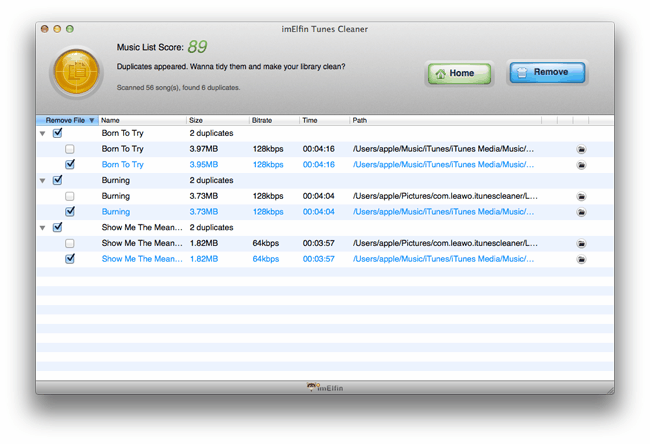The width and height of the screenshot is (650, 444).
Task: Toggle Show Me The Mean group checkbox
Action: pyautogui.click(x=58, y=228)
